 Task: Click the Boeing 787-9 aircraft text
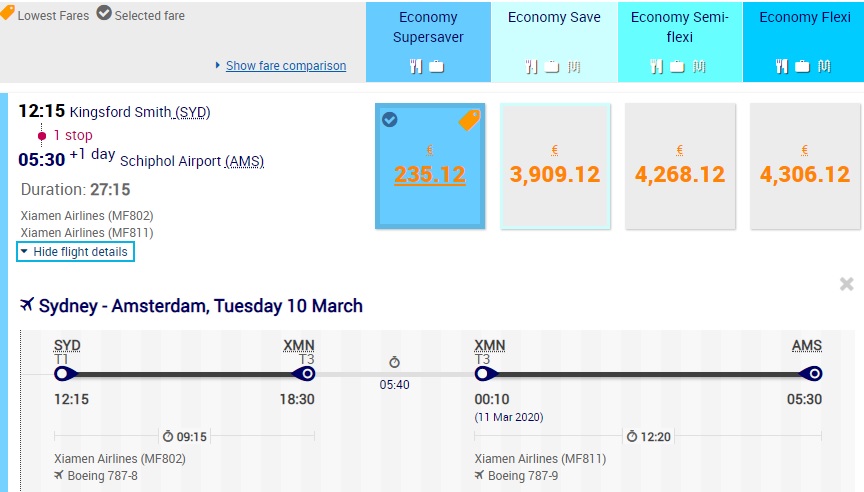[x=523, y=475]
